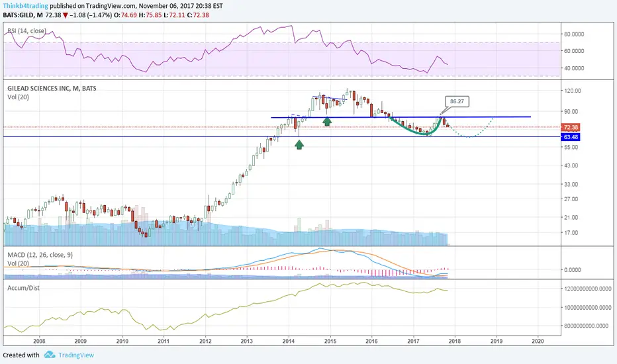Select the GILEAD SCIENCES INC, M, BATS title
The height and width of the screenshot is (364, 617).
click(x=52, y=88)
